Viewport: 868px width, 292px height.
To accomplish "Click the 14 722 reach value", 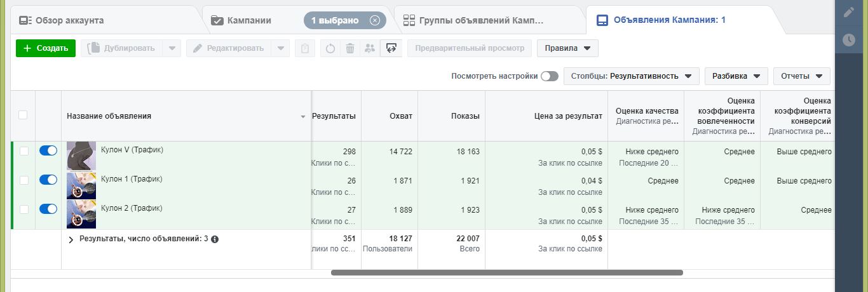I will (401, 152).
